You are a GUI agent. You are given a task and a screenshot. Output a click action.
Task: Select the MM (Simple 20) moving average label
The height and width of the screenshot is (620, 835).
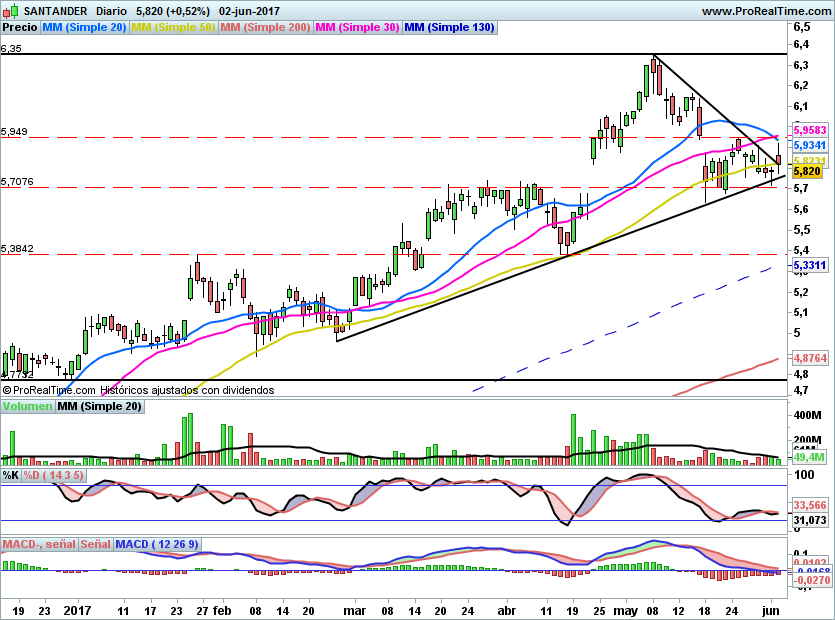click(x=85, y=28)
